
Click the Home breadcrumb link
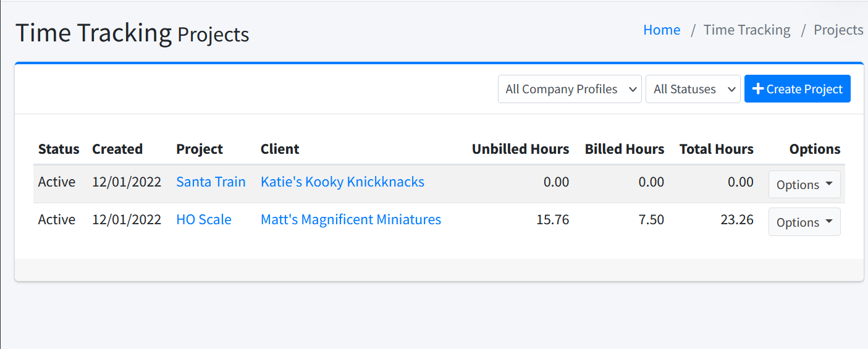(x=661, y=30)
